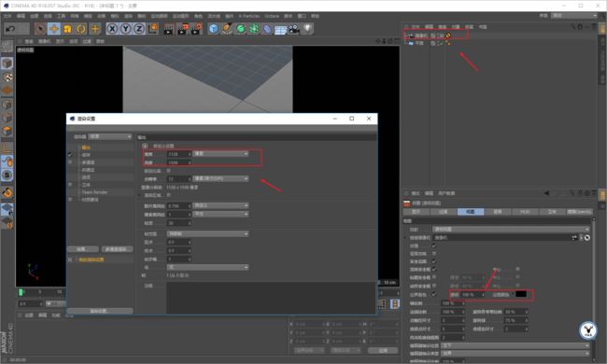Image resolution: width=607 pixels, height=364 pixels.
Task: Toggle the X axis lock button
Action: point(112,29)
